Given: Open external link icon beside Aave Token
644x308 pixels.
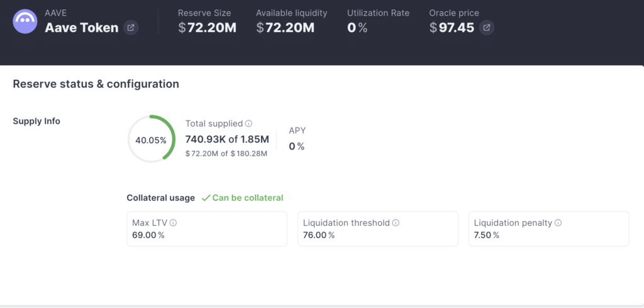Looking at the screenshot, I should point(131,28).
